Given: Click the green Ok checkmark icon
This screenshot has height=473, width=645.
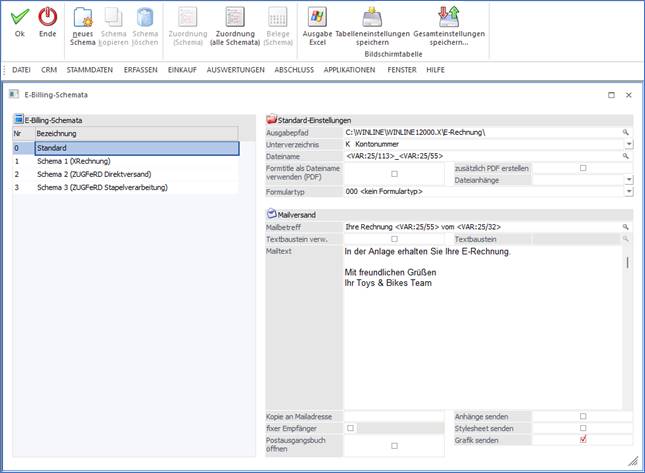Looking at the screenshot, I should [19, 17].
